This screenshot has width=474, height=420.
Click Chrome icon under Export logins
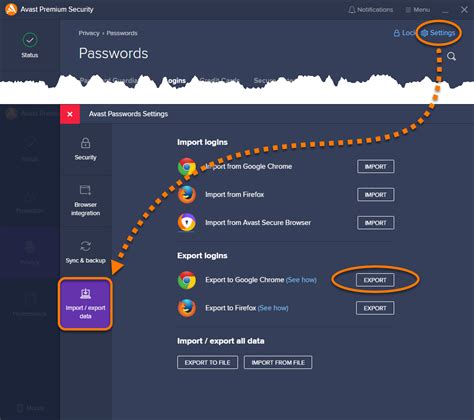tap(187, 280)
